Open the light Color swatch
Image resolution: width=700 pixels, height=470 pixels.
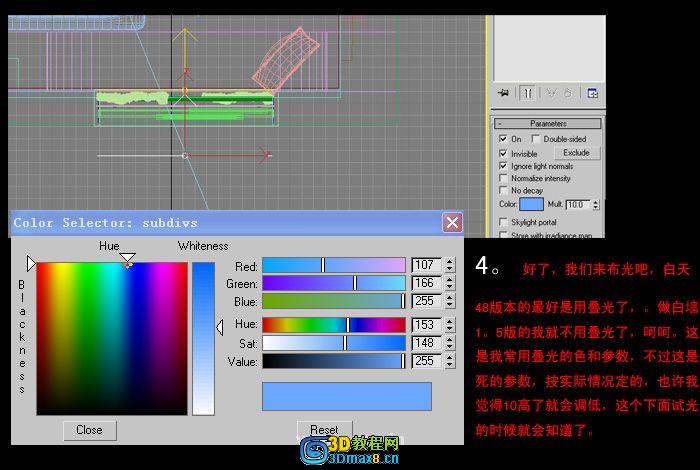pyautogui.click(x=531, y=204)
